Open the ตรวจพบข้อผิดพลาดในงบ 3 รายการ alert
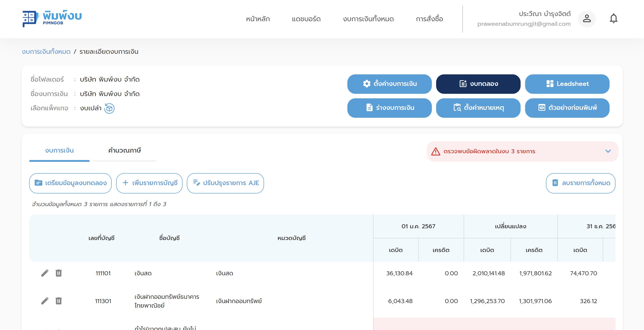Screen dimensions: 644x330 pyautogui.click(x=489, y=151)
